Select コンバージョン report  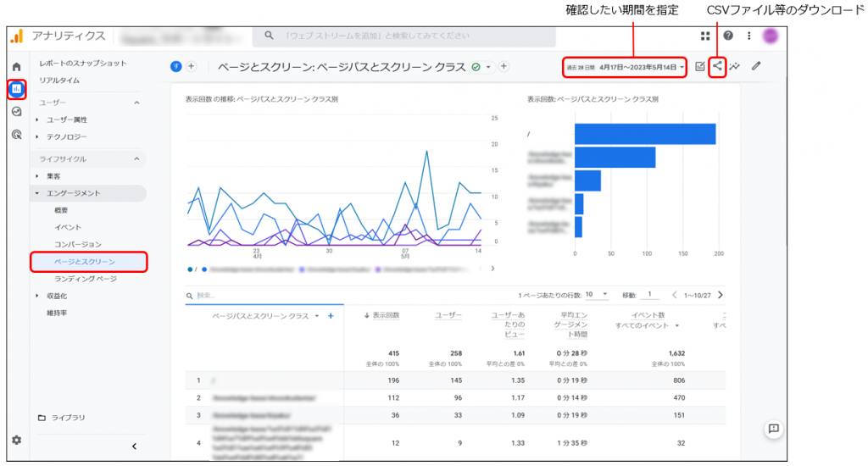click(78, 244)
